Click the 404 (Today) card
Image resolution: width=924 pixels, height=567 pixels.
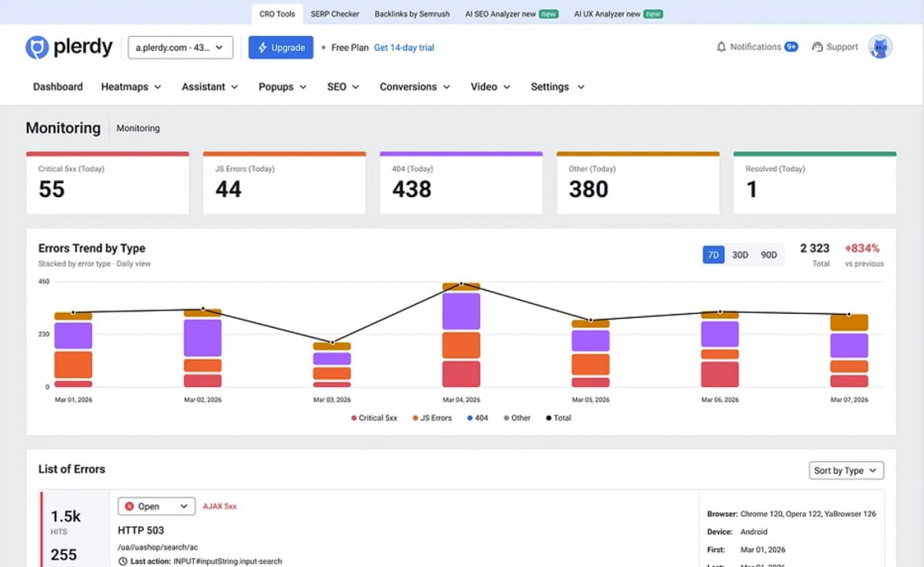pyautogui.click(x=461, y=183)
